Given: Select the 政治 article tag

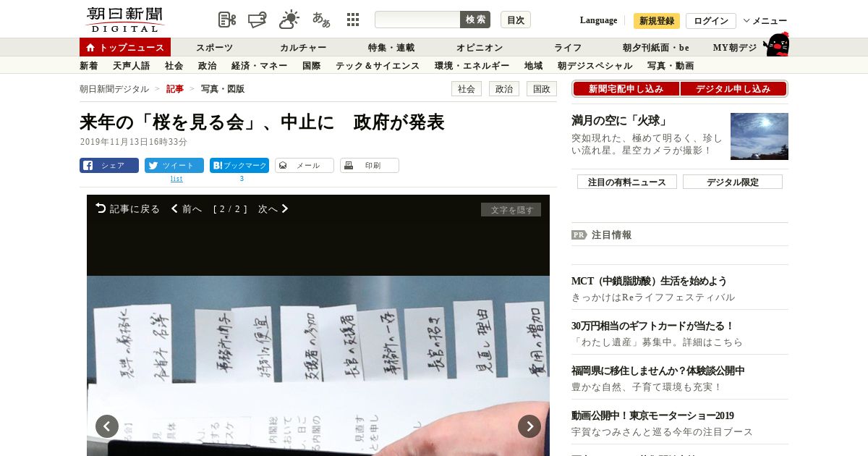Looking at the screenshot, I should (x=504, y=89).
